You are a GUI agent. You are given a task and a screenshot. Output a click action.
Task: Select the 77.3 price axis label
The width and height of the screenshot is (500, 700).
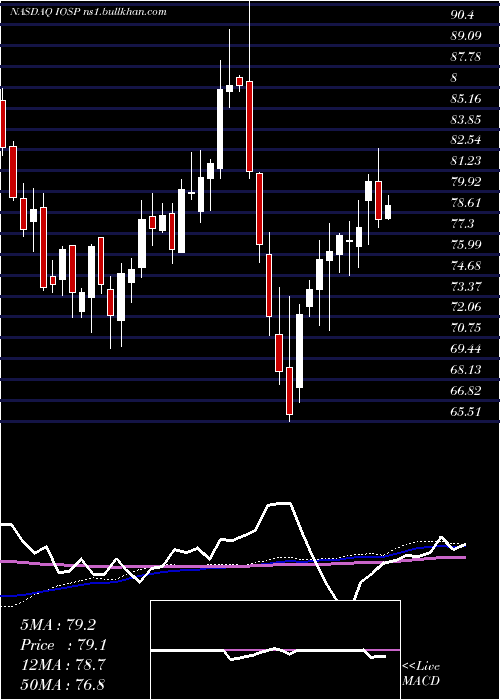(462, 223)
